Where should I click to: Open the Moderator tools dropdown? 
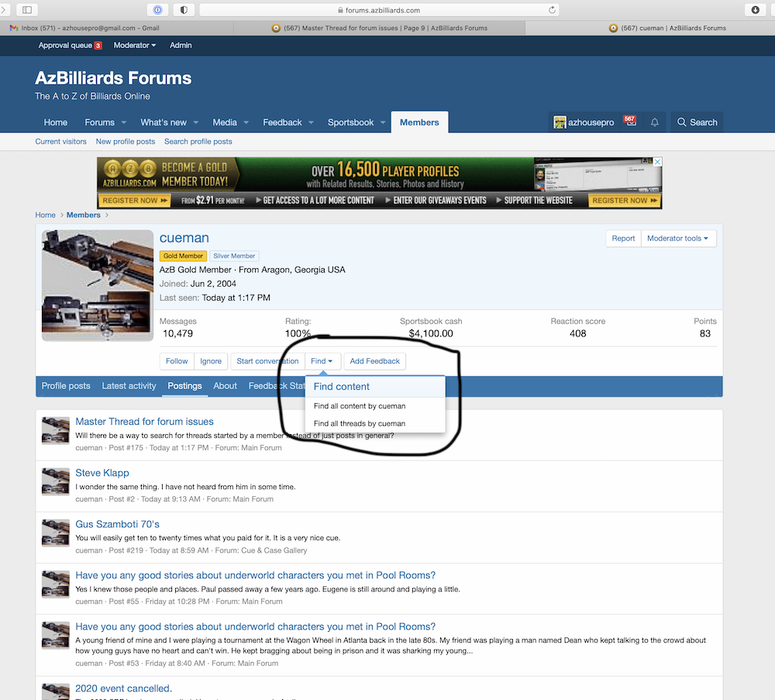point(678,238)
